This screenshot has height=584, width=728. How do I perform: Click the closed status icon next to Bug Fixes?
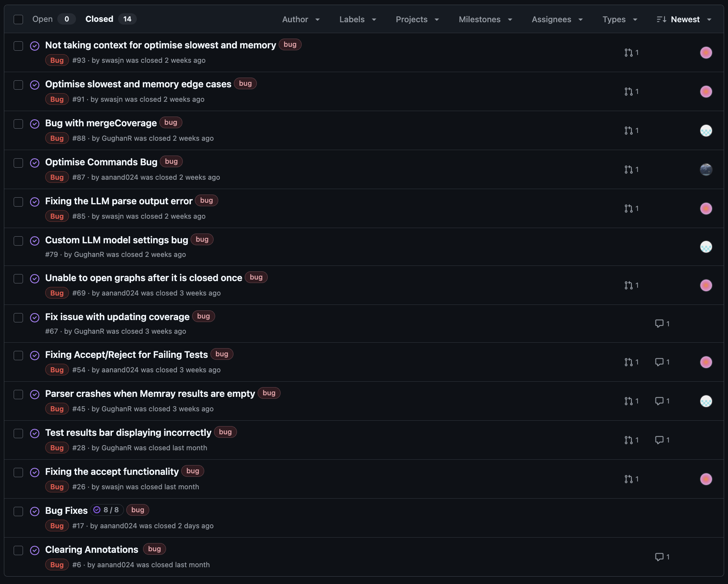coord(35,511)
